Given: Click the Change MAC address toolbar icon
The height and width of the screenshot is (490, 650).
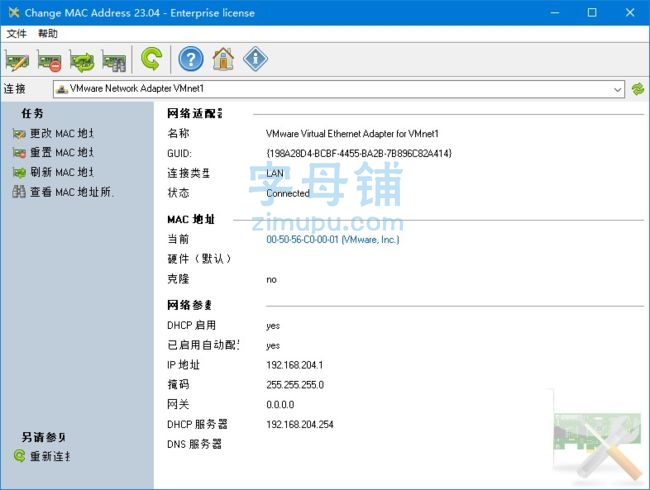Looking at the screenshot, I should 17,61.
